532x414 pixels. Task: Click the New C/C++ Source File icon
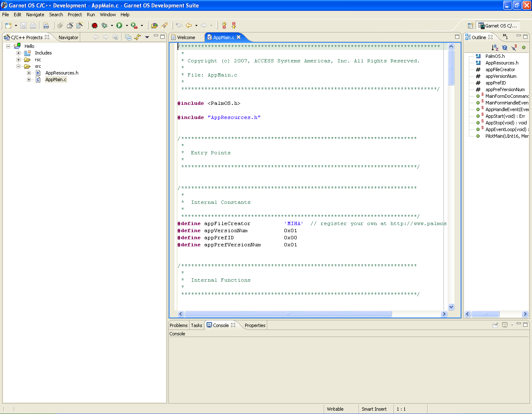pyautogui.click(x=80, y=25)
